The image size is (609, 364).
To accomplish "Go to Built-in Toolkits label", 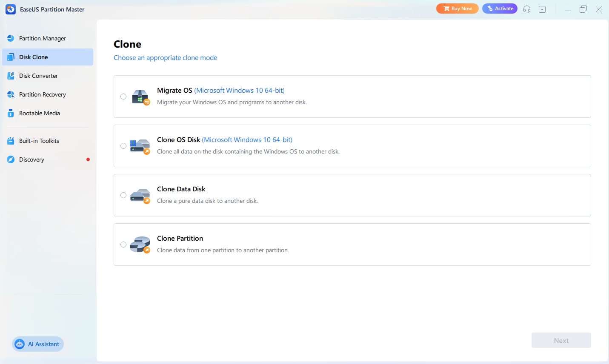I will [x=39, y=141].
